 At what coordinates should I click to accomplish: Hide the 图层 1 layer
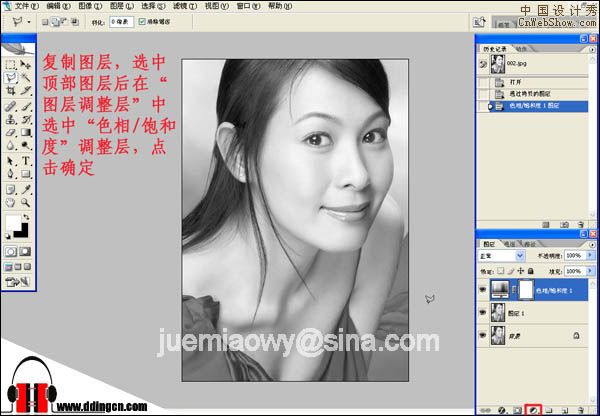[483, 313]
